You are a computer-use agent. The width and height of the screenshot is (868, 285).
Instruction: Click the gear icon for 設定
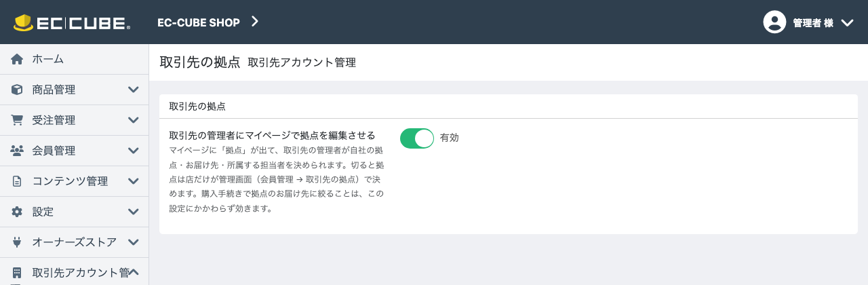pyautogui.click(x=18, y=212)
